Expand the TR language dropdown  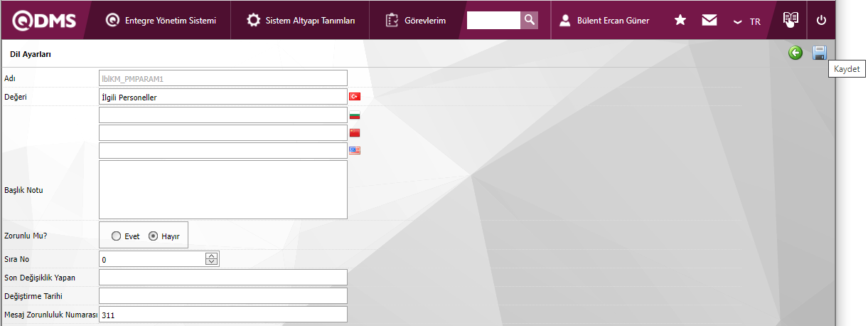(747, 21)
